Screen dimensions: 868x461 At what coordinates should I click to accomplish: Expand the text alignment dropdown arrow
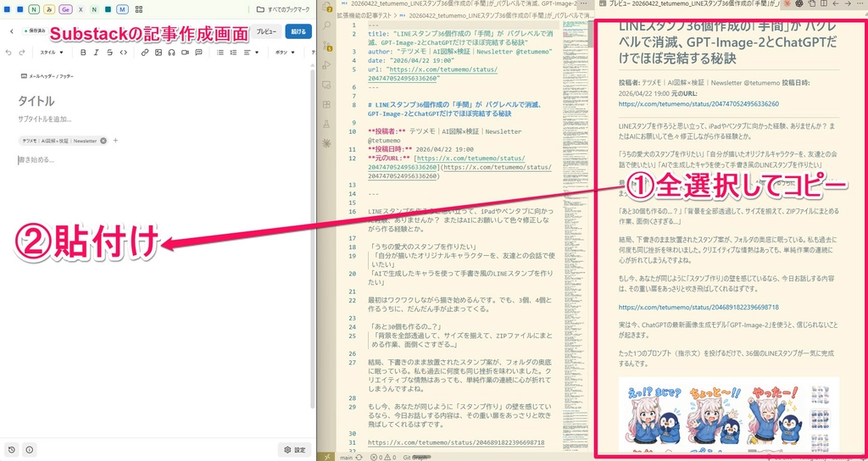coord(259,53)
